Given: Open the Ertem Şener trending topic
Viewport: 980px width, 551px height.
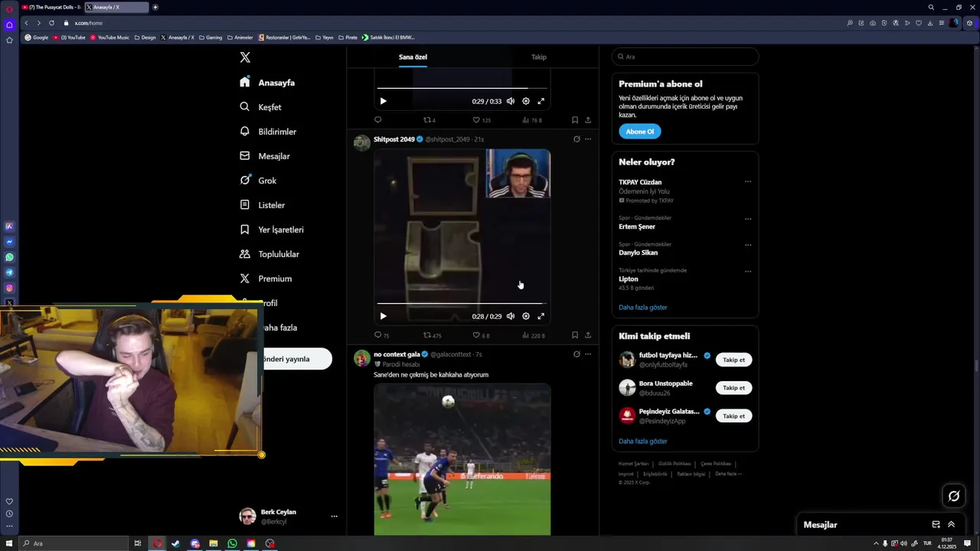Looking at the screenshot, I should [637, 227].
